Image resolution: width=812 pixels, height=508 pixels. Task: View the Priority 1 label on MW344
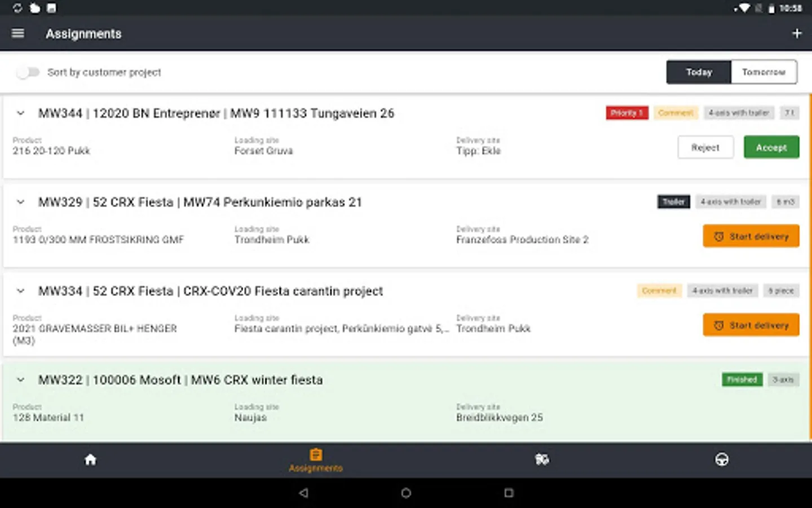click(x=626, y=113)
